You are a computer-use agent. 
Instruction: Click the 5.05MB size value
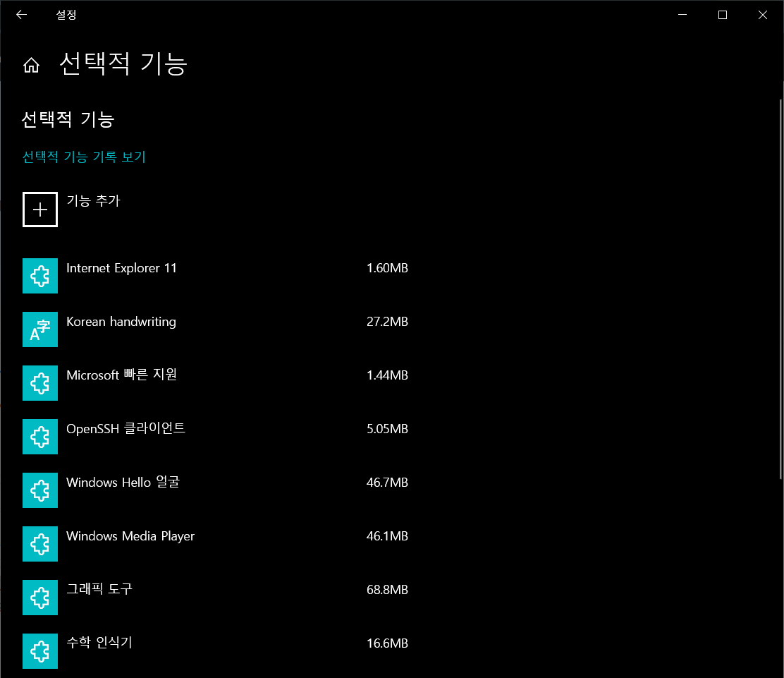click(388, 429)
